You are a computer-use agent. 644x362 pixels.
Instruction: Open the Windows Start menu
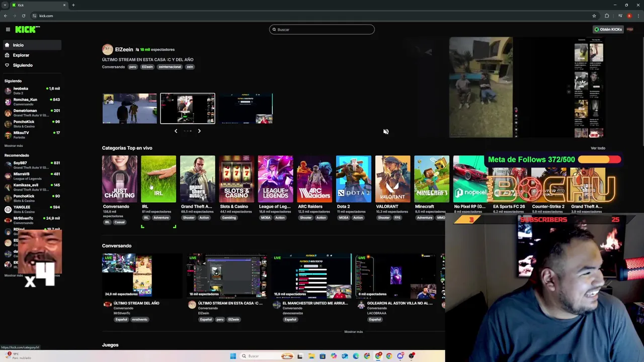233,356
